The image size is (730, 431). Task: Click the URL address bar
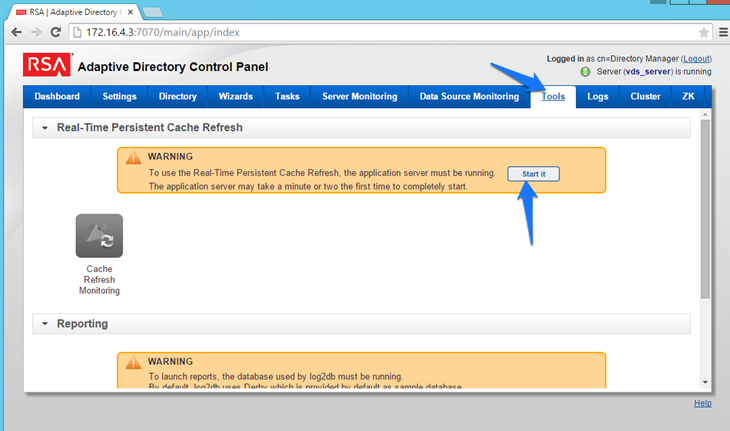(391, 32)
